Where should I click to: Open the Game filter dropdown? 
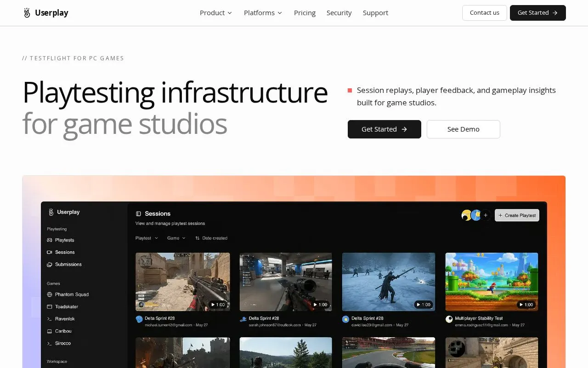click(176, 238)
